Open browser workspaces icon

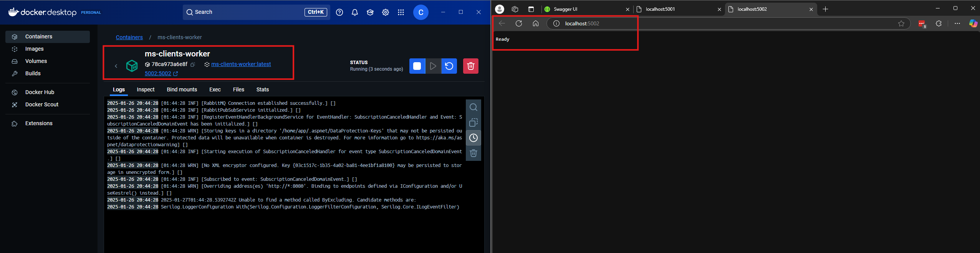coord(515,9)
